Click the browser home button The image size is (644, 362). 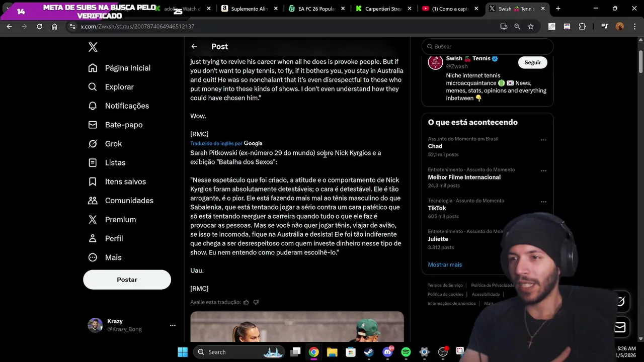tap(54, 26)
